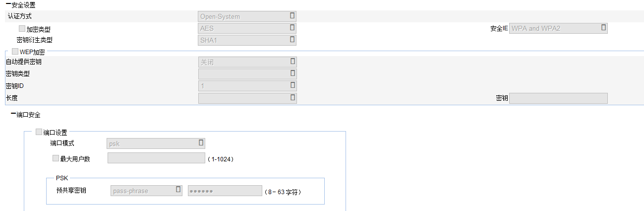Click the WEP 密钥 input field

558,98
